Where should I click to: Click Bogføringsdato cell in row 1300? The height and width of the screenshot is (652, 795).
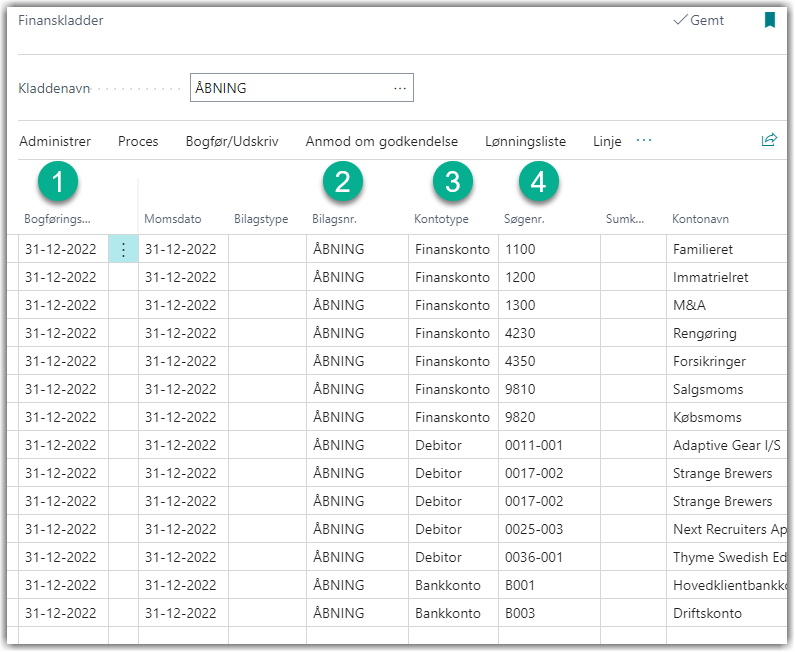coord(63,305)
